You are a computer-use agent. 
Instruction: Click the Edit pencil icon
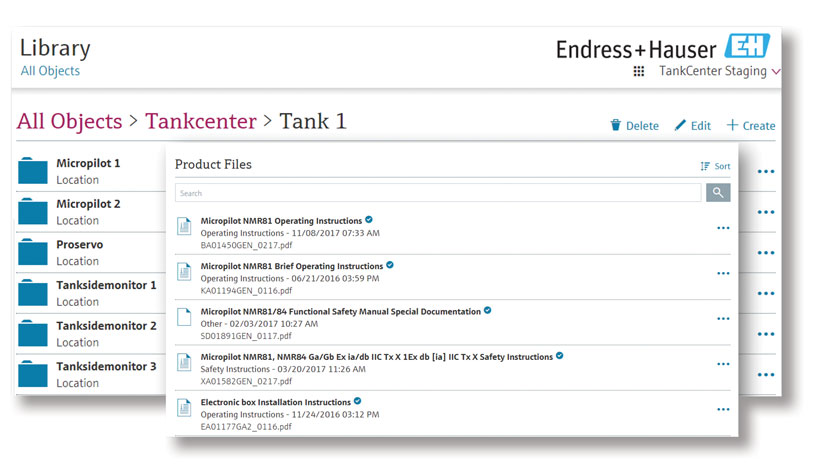pyautogui.click(x=681, y=126)
